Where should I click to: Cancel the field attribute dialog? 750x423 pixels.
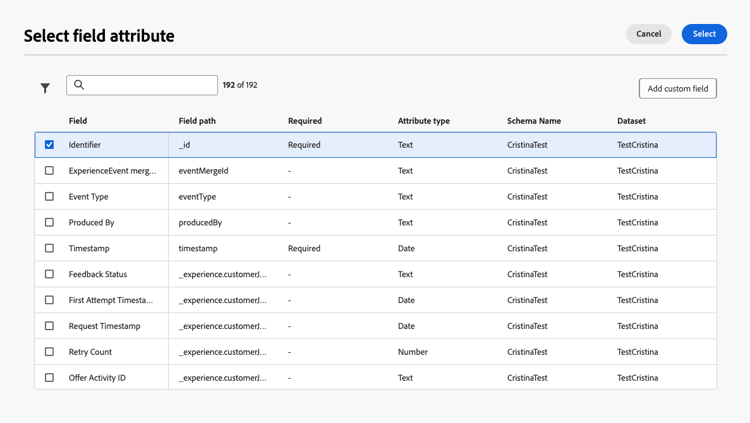click(x=648, y=34)
